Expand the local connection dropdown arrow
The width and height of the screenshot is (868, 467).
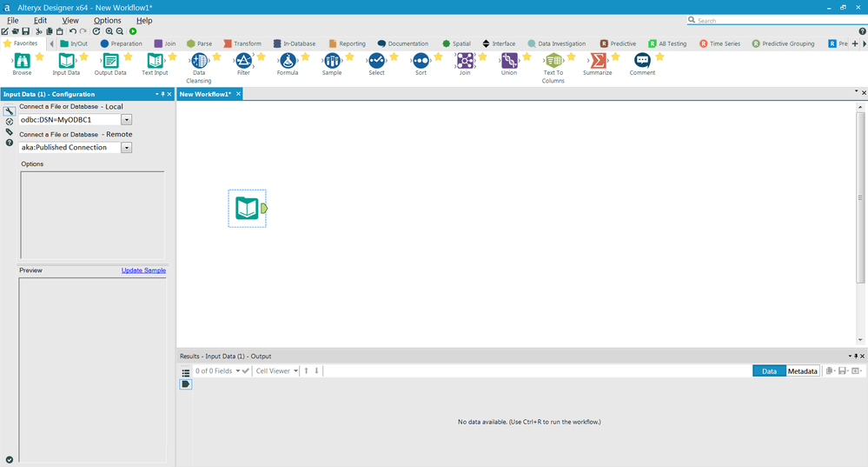pos(126,120)
